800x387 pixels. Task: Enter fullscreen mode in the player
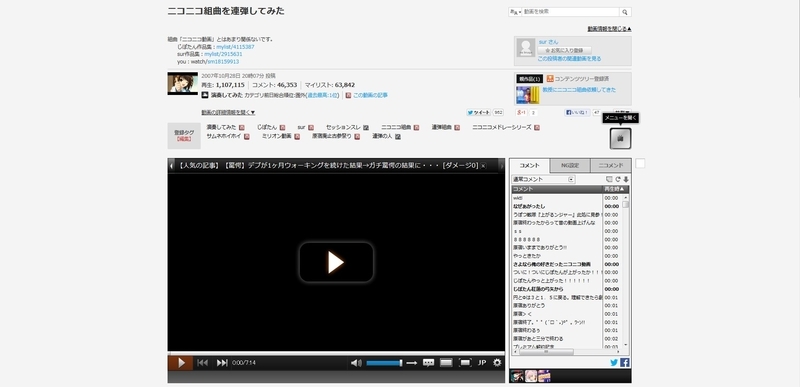pos(465,363)
